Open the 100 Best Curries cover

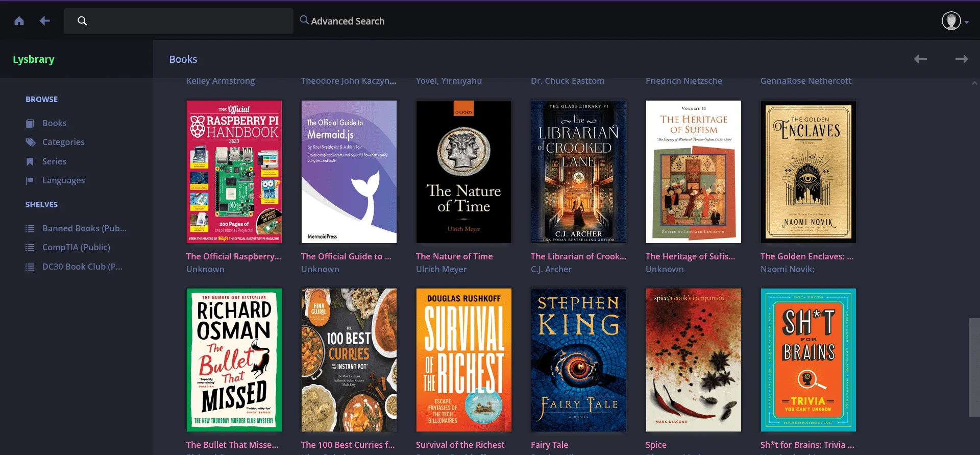click(349, 360)
